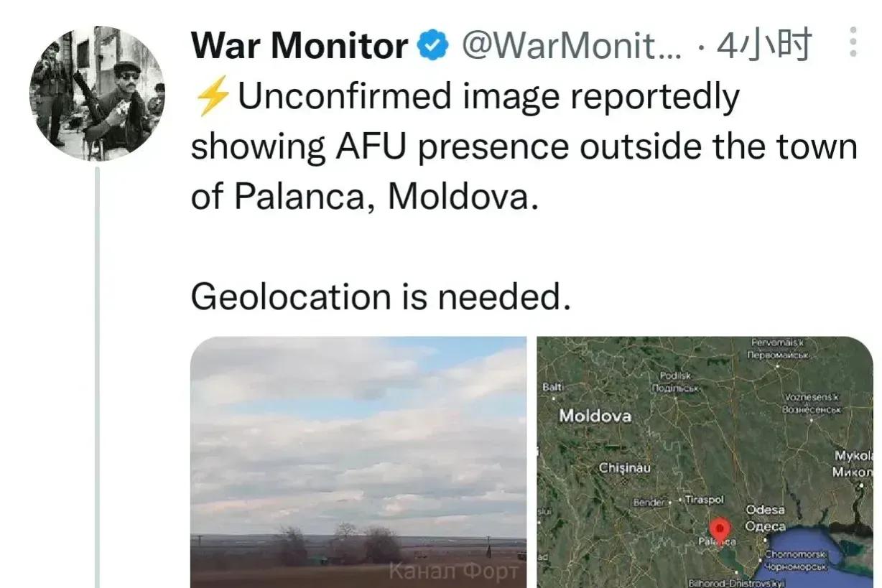Click the 'Geolocation is needed.' text
The height and width of the screenshot is (588, 882).
point(381,297)
